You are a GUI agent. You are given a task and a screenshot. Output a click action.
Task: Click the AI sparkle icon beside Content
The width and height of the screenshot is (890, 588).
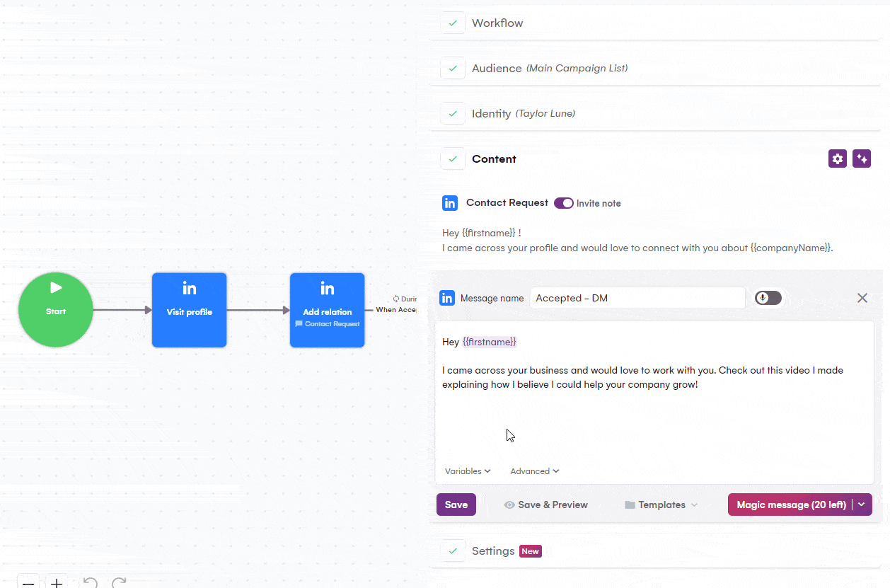861,158
